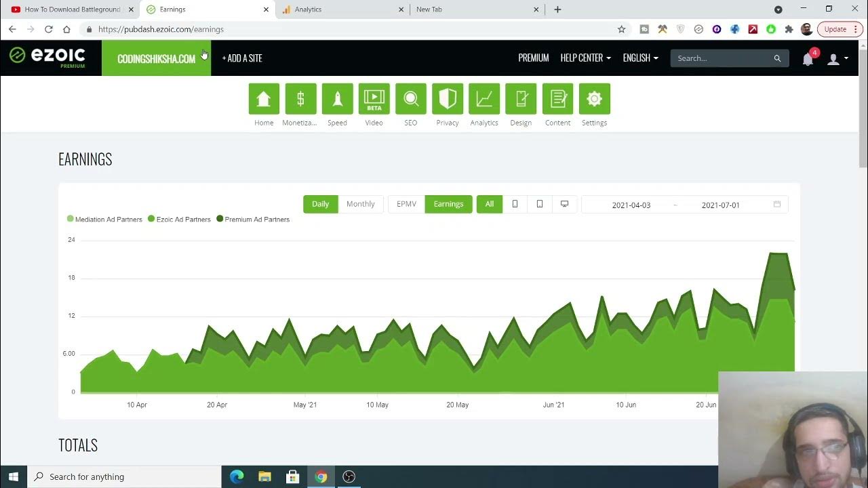Select the Premium menu item
The height and width of the screenshot is (488, 868).
pyautogui.click(x=533, y=58)
